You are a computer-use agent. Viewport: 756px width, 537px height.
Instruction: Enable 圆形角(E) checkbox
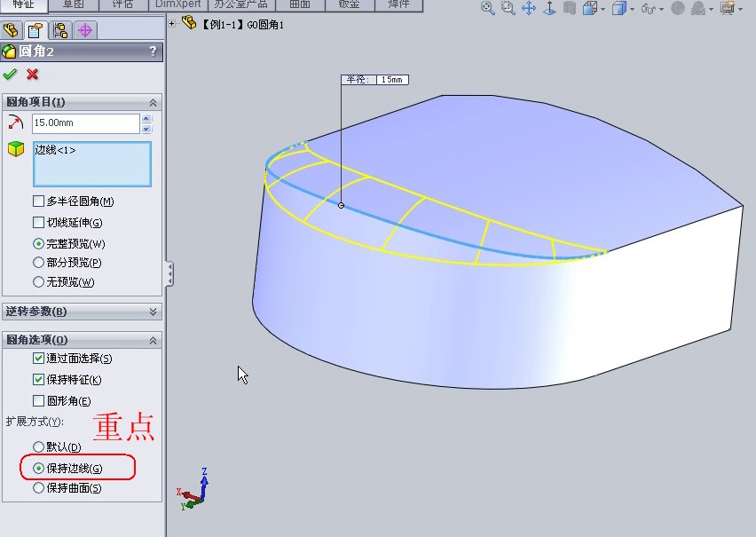pyautogui.click(x=38, y=400)
